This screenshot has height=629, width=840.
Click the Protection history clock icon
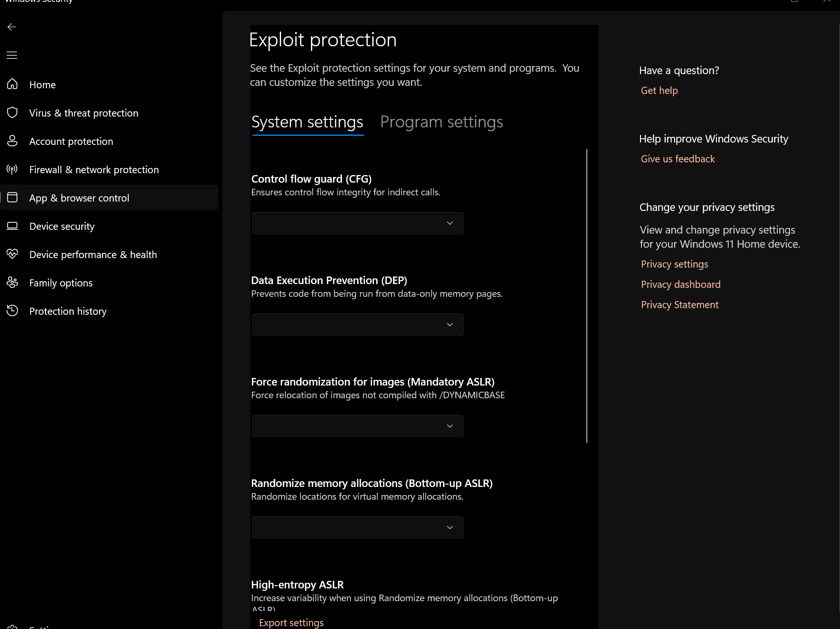[x=12, y=311]
